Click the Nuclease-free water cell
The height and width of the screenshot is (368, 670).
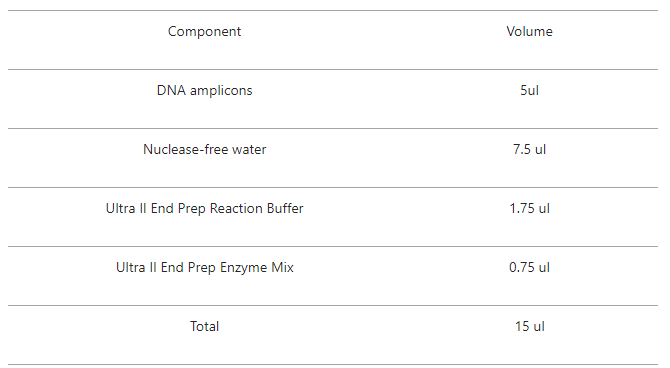coord(204,149)
